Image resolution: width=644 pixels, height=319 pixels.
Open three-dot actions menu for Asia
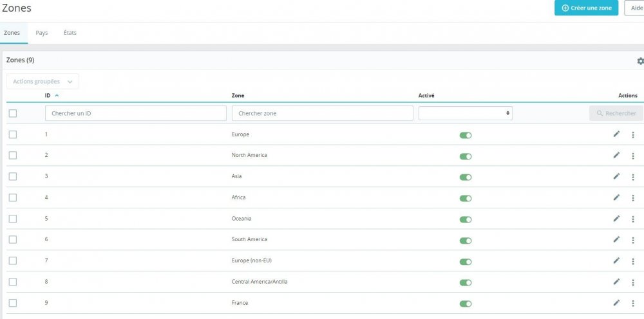tap(632, 177)
